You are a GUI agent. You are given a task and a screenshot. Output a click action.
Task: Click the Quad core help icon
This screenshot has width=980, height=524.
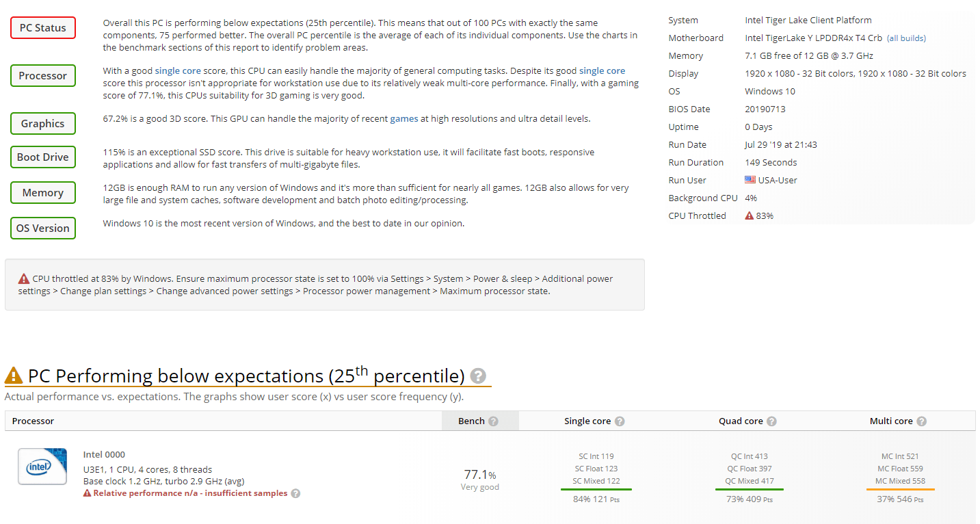[771, 421]
